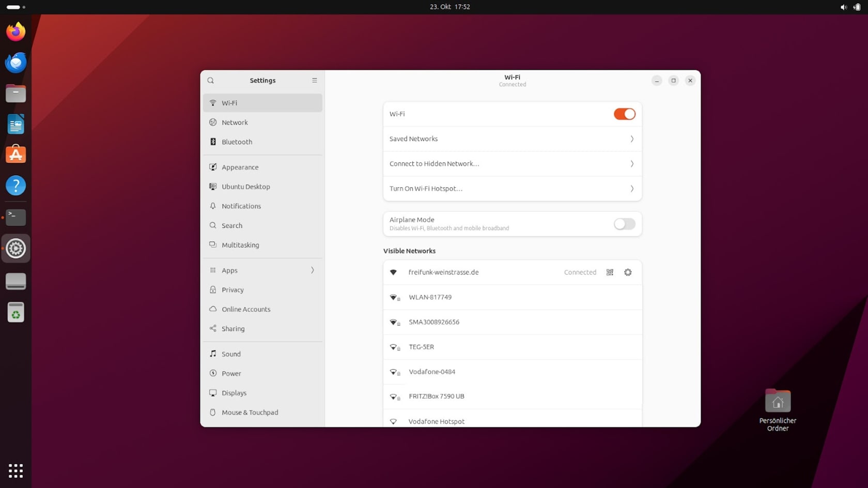Image resolution: width=868 pixels, height=488 pixels.
Task: Select Bluetooth in the sidebar
Action: 262,142
